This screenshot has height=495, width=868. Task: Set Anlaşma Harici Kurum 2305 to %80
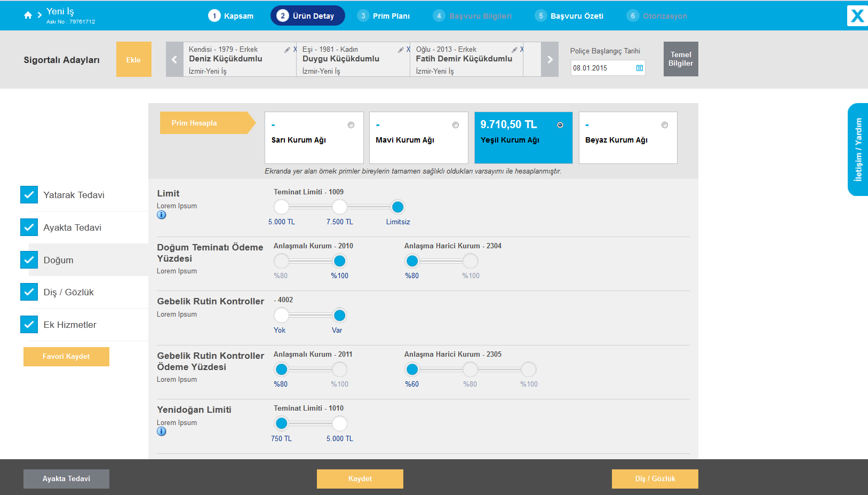(x=471, y=370)
